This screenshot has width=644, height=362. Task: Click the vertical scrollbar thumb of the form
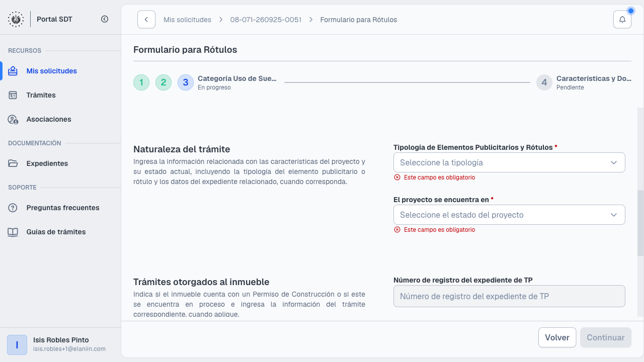640,223
